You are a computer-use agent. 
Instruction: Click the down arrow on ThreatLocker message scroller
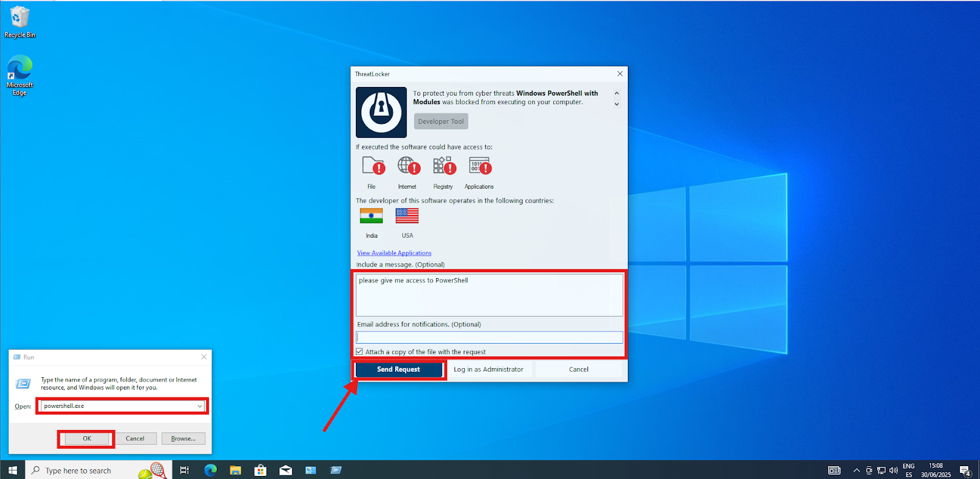pyautogui.click(x=617, y=104)
